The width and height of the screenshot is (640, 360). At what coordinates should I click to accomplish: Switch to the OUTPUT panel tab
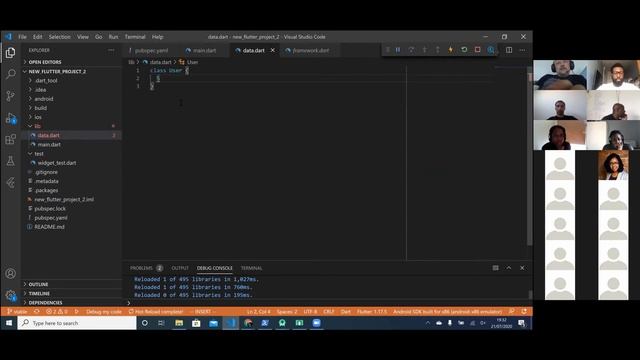click(x=180, y=268)
